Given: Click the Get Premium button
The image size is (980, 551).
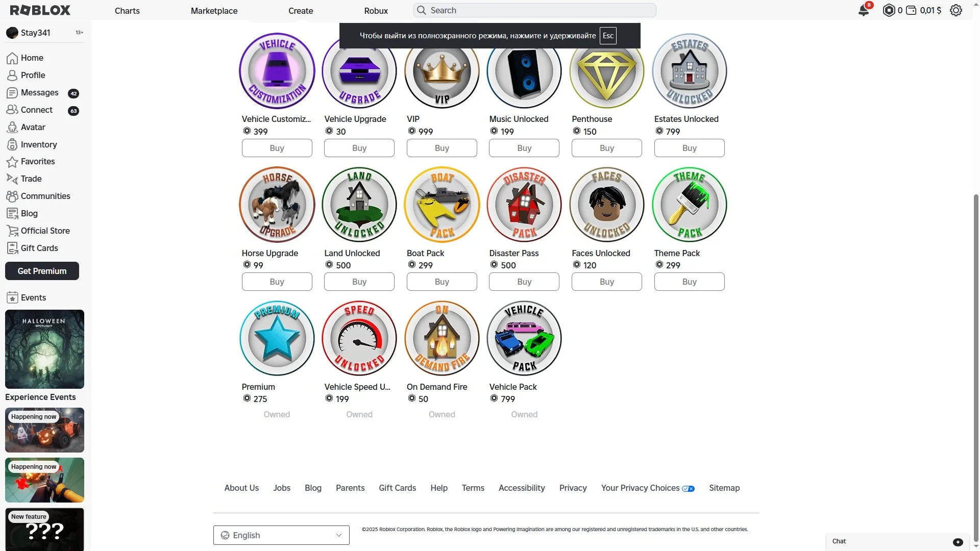Looking at the screenshot, I should [42, 271].
